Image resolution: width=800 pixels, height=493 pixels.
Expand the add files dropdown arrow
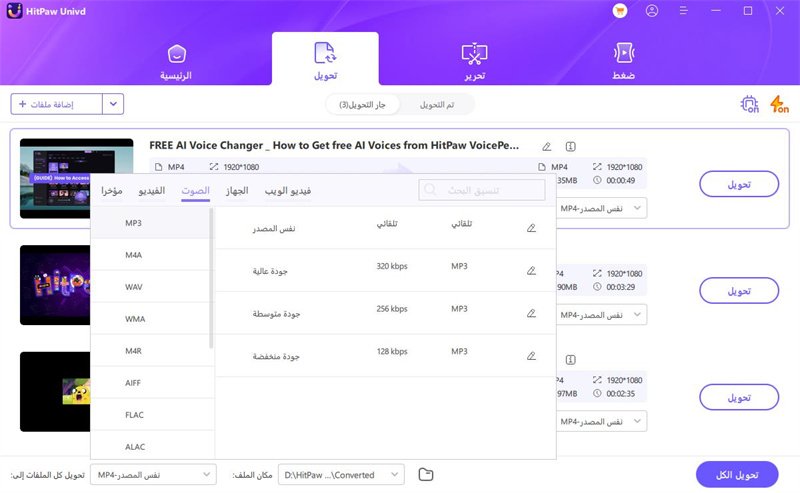point(113,104)
